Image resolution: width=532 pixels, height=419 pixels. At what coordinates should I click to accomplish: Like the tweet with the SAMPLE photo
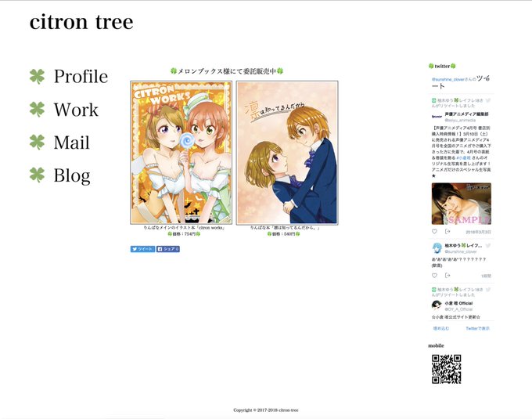tap(434, 232)
